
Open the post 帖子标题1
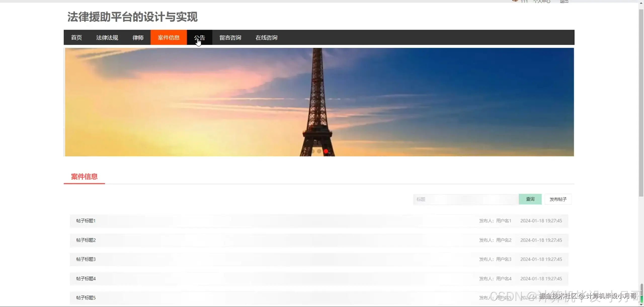[x=86, y=221]
